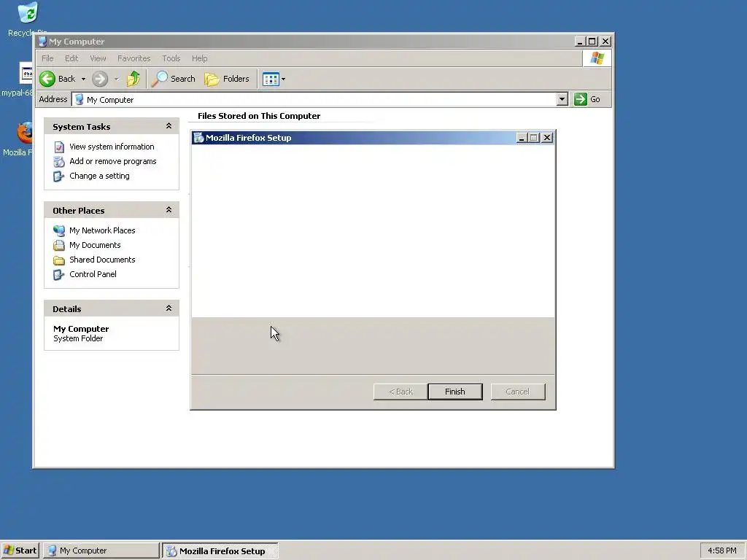
Task: Open Search in My Computer toolbar
Action: 174,79
